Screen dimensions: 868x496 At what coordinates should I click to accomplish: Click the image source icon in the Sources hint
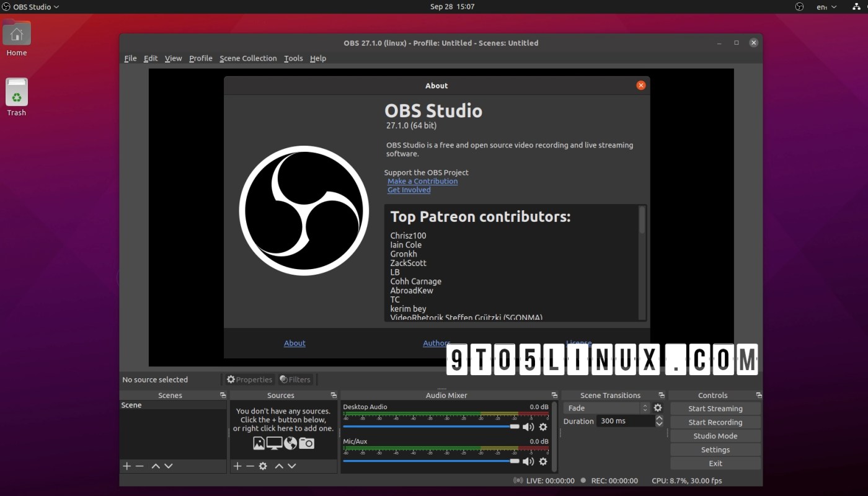(259, 443)
